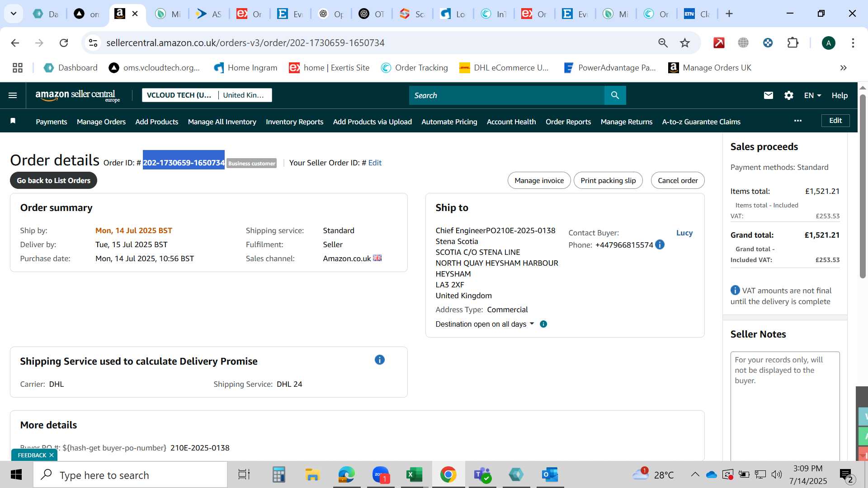Click the info icon beside Destination open days
The width and height of the screenshot is (868, 488).
(x=543, y=324)
